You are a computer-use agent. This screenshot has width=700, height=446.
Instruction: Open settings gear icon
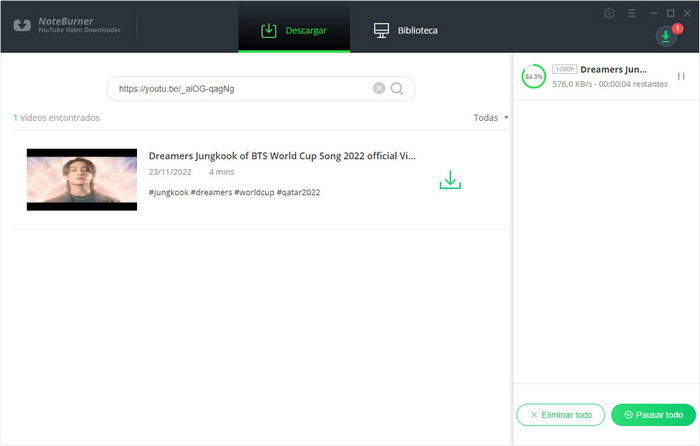click(609, 13)
